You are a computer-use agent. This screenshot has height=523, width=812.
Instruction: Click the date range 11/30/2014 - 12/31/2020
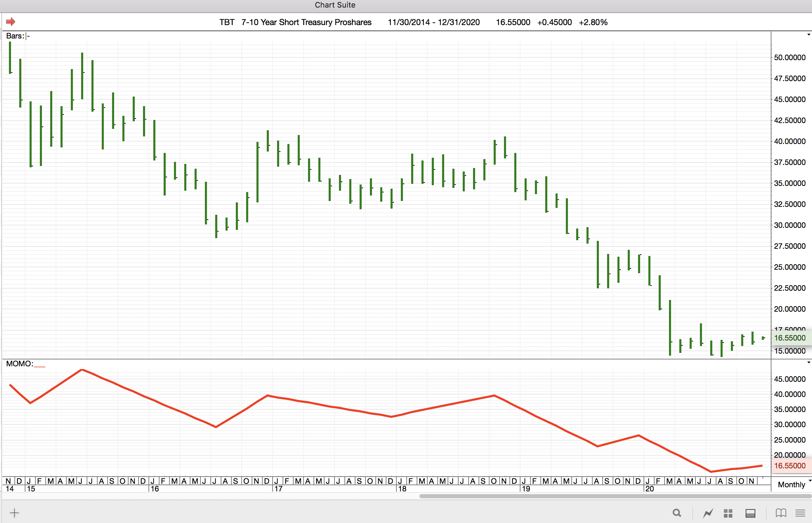(x=434, y=22)
